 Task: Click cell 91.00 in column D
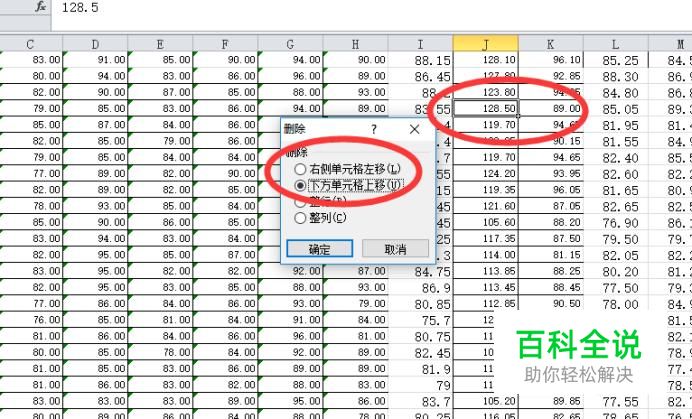click(x=95, y=60)
